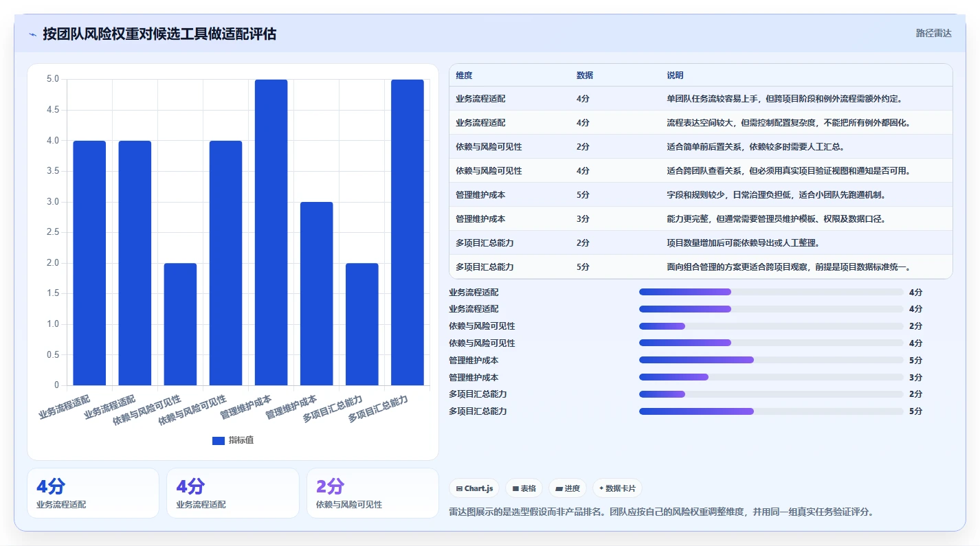This screenshot has width=980, height=546.
Task: Click the row text starting 流程表达空间较大
Action: point(788,123)
